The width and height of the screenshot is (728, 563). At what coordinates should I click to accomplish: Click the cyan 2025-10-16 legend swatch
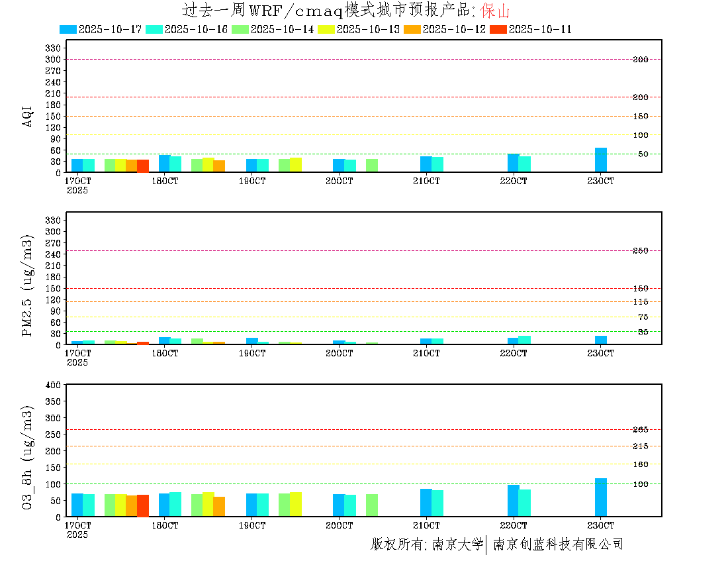click(154, 29)
